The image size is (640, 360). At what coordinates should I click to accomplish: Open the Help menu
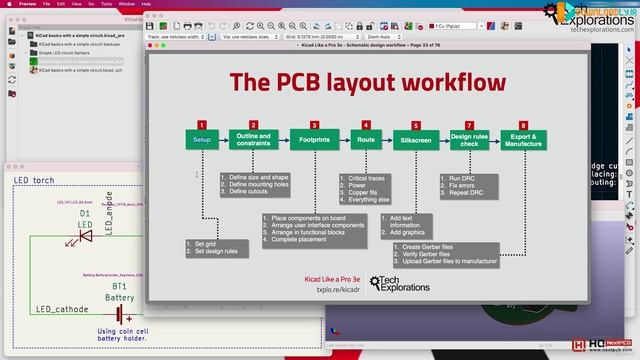pyautogui.click(x=146, y=4)
